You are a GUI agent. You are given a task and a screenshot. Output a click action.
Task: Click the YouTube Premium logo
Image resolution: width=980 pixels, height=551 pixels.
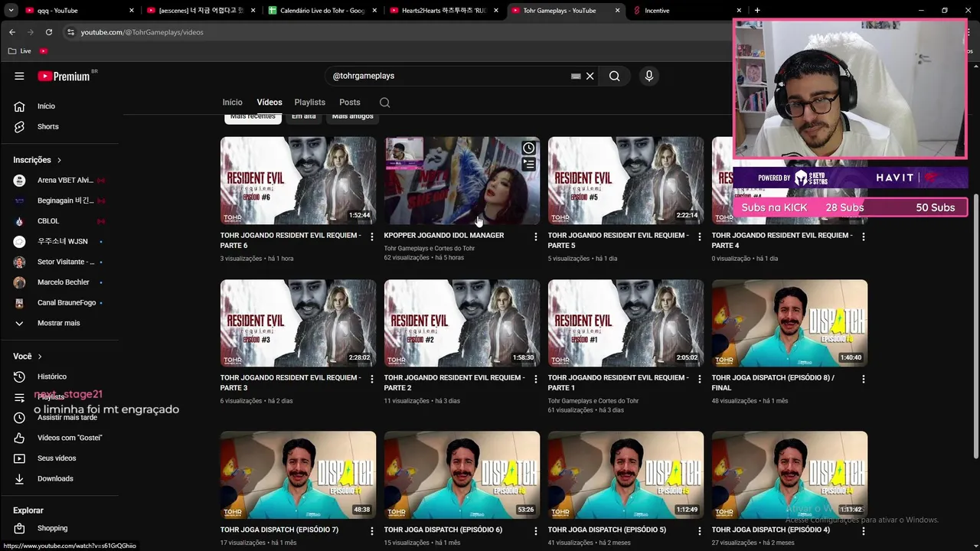click(64, 76)
